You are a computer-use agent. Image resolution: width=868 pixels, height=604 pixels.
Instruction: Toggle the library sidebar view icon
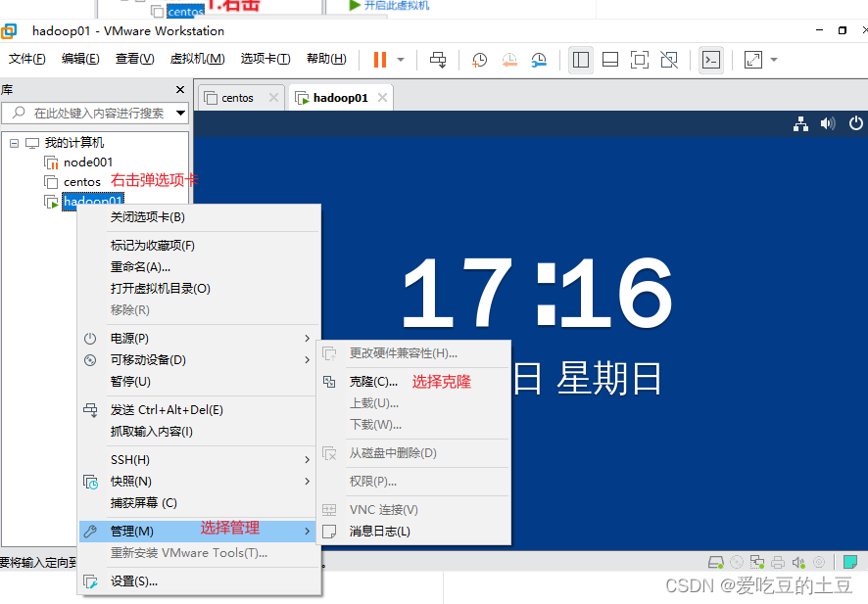[581, 60]
